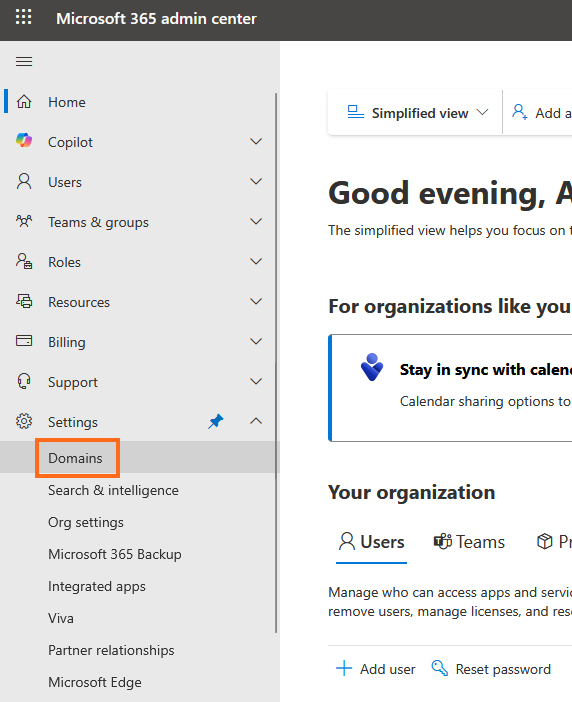The height and width of the screenshot is (702, 572).
Task: Open Search & intelligence settings
Action: (x=113, y=490)
